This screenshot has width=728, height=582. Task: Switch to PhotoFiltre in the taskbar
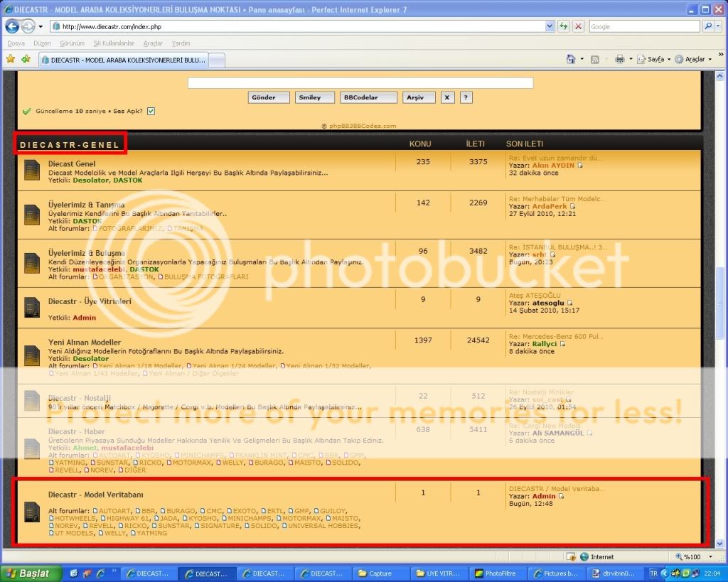click(497, 573)
